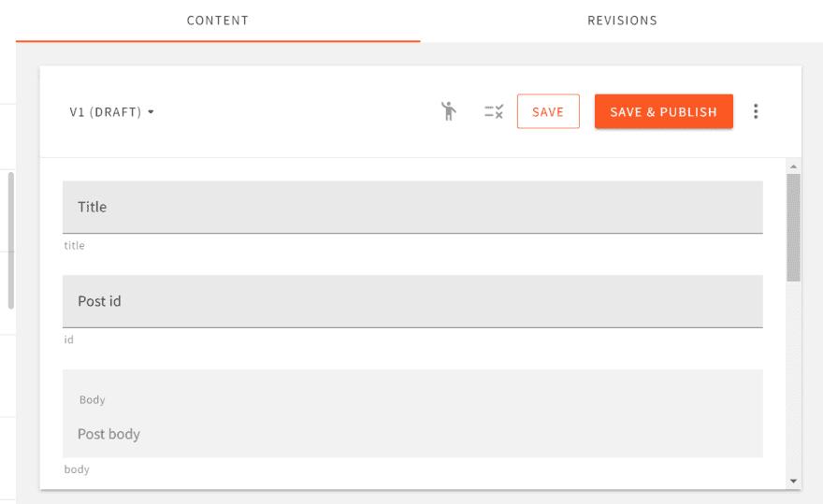
Task: Open the REVISIONS tab
Action: tap(622, 21)
